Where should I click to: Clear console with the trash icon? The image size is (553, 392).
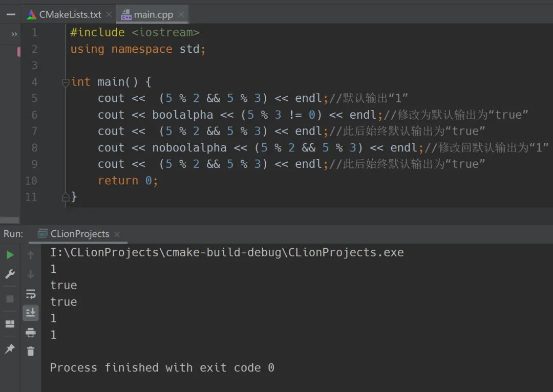pos(31,351)
